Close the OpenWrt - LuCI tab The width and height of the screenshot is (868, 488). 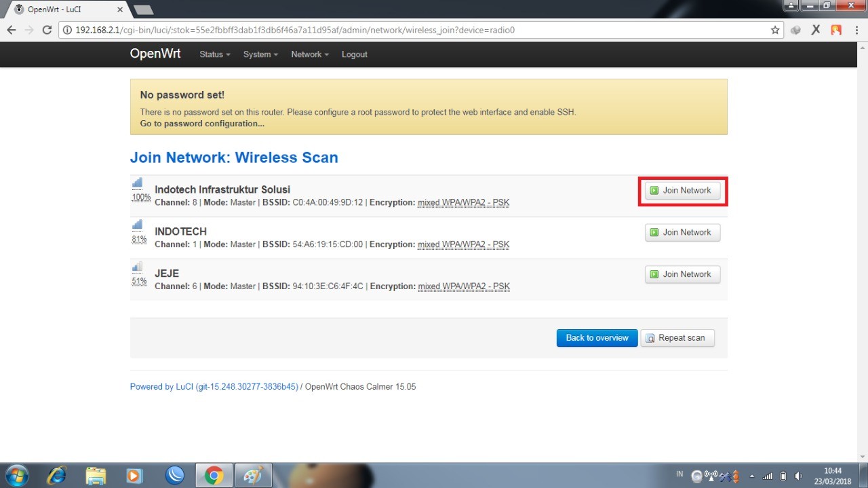point(120,10)
